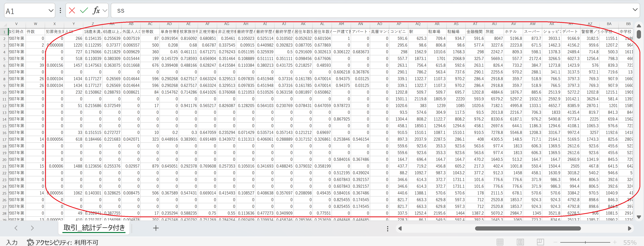The image size is (644, 246).
Task: Click inside the formula bar text field
Action: (x=350, y=11)
